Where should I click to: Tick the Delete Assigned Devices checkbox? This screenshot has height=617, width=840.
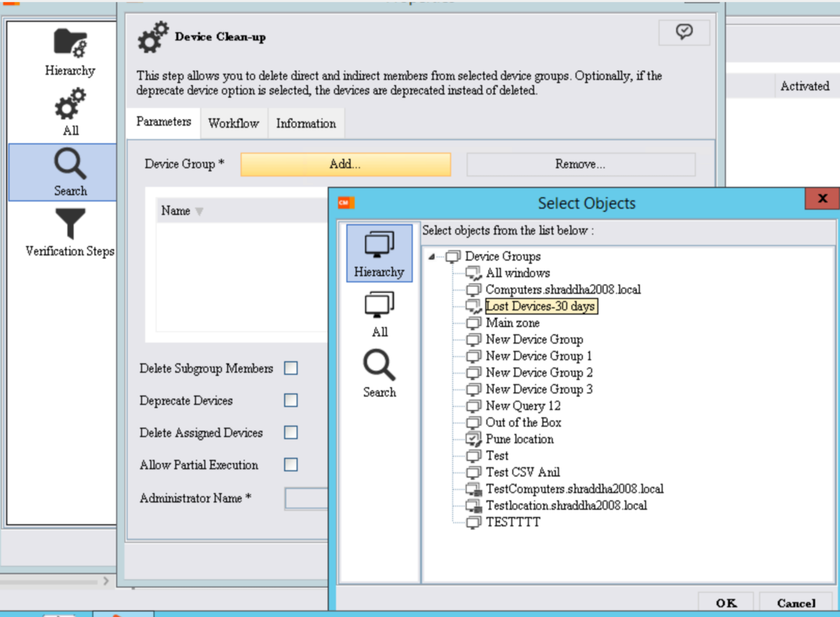click(x=291, y=433)
